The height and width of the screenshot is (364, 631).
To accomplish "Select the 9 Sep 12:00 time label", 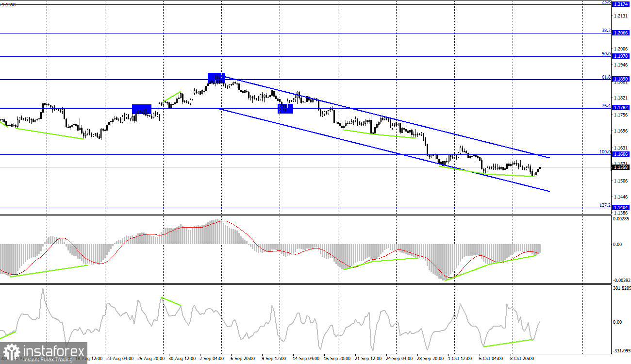I will click(274, 359).
